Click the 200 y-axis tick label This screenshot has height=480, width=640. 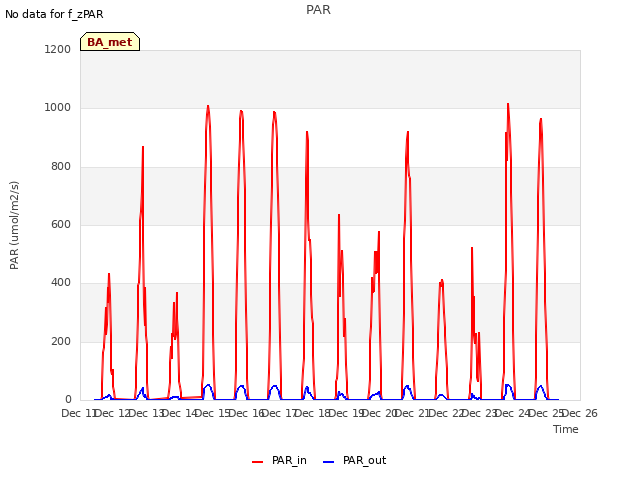pyautogui.click(x=61, y=342)
